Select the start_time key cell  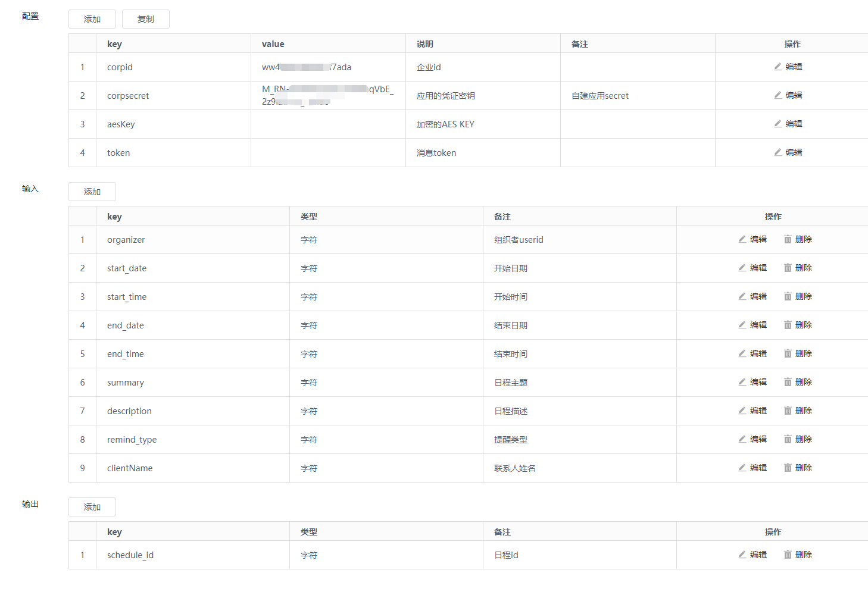pos(193,297)
